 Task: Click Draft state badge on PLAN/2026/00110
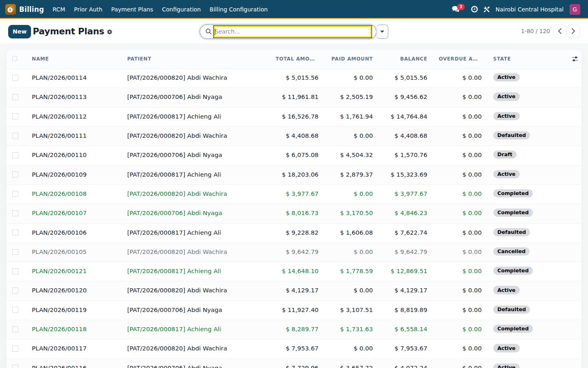[505, 155]
